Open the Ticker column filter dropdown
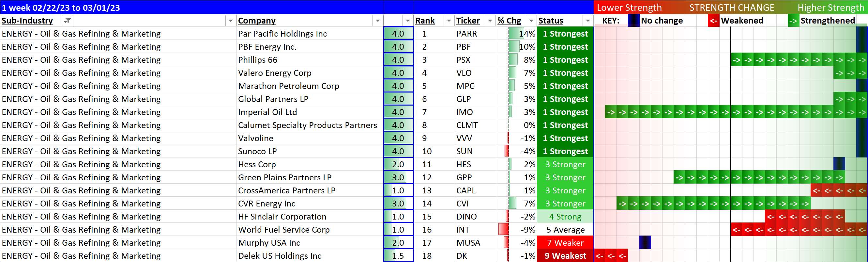 click(x=490, y=21)
